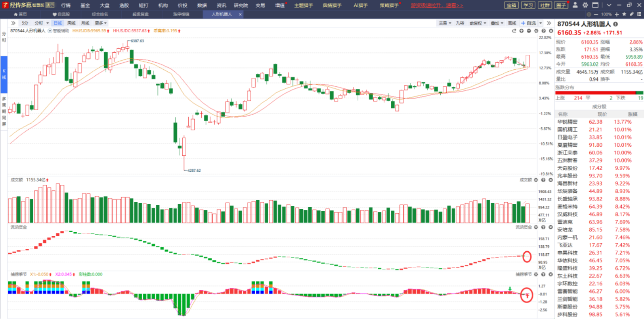Open help for the K-line chart panel
This screenshot has width=644, height=319.
pyautogui.click(x=543, y=31)
